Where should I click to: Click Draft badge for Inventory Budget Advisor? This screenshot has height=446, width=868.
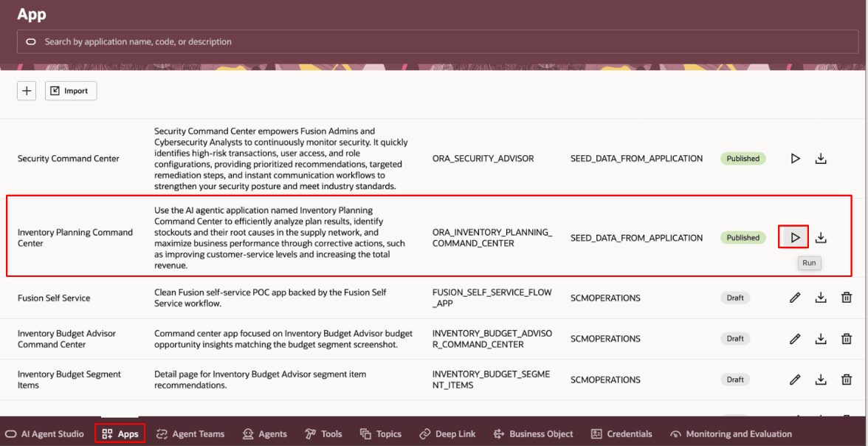[x=735, y=338]
